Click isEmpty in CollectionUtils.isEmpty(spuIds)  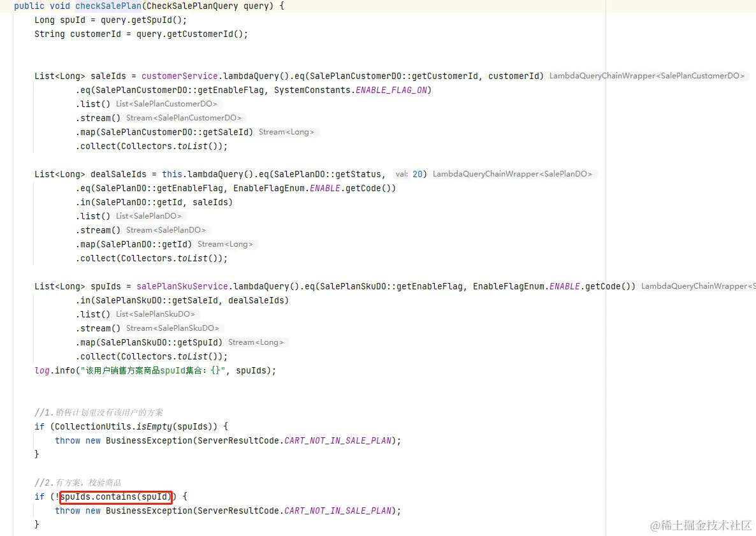pyautogui.click(x=154, y=426)
